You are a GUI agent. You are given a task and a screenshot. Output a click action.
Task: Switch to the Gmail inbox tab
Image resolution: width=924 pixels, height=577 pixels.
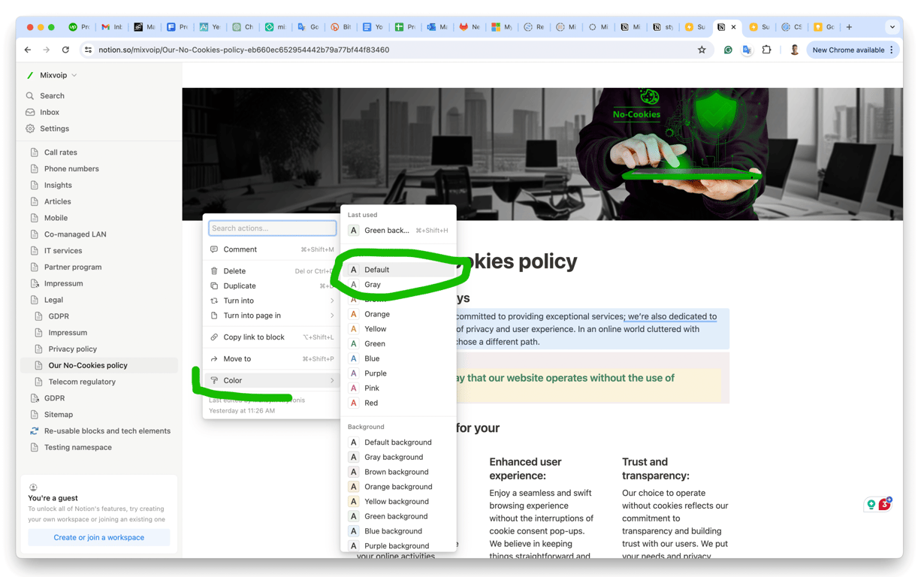tap(111, 27)
